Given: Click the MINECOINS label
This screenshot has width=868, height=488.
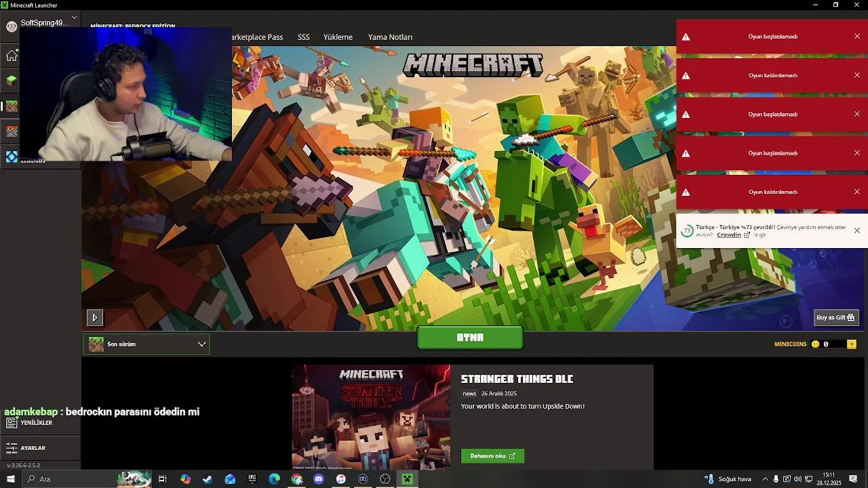Looking at the screenshot, I should click(791, 344).
